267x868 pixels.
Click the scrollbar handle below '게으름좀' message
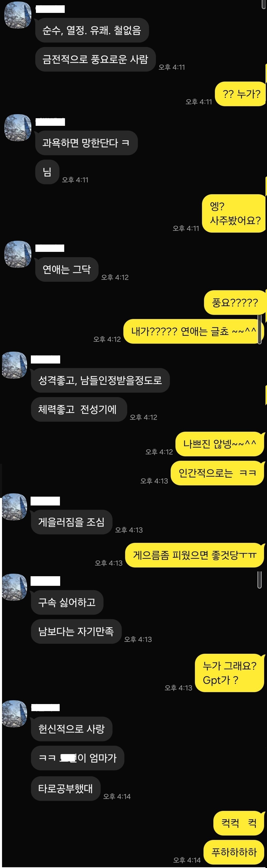[260, 580]
